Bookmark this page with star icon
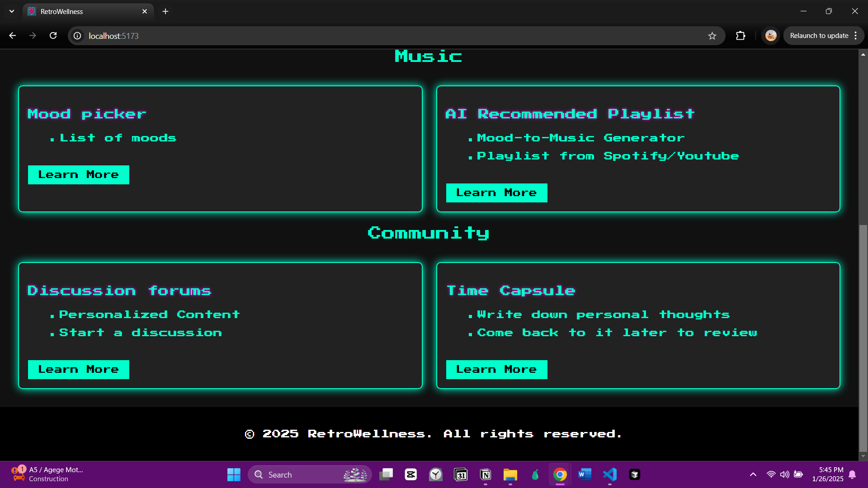This screenshot has width=868, height=488. coord(712,36)
